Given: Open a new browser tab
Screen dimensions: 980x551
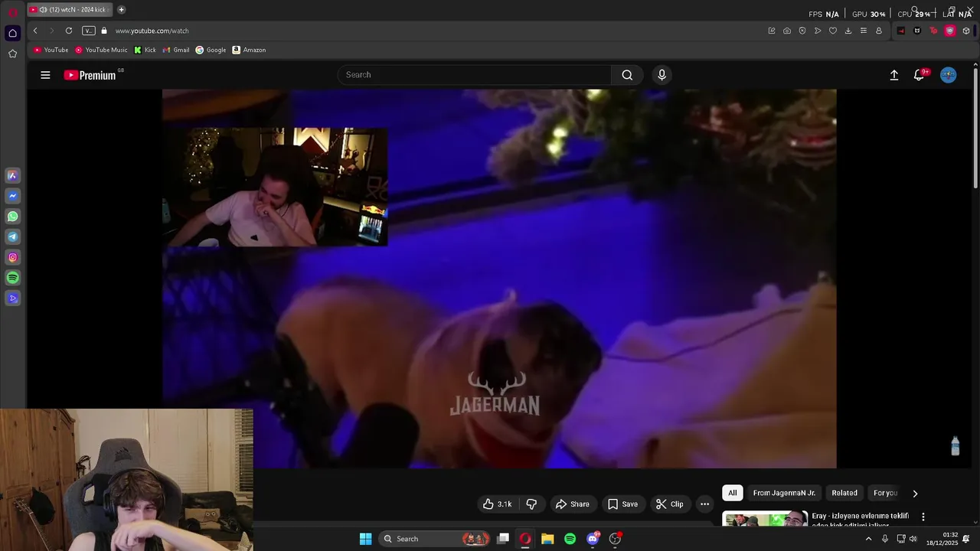Looking at the screenshot, I should (121, 10).
